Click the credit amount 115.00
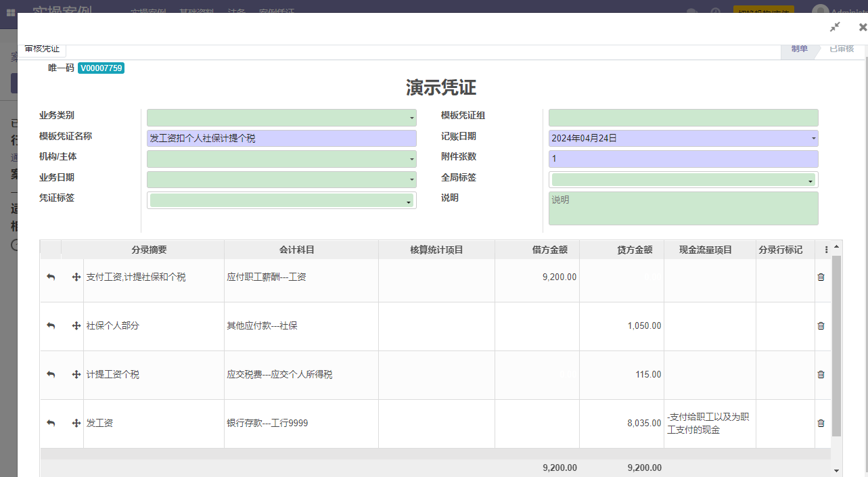 [x=648, y=374]
